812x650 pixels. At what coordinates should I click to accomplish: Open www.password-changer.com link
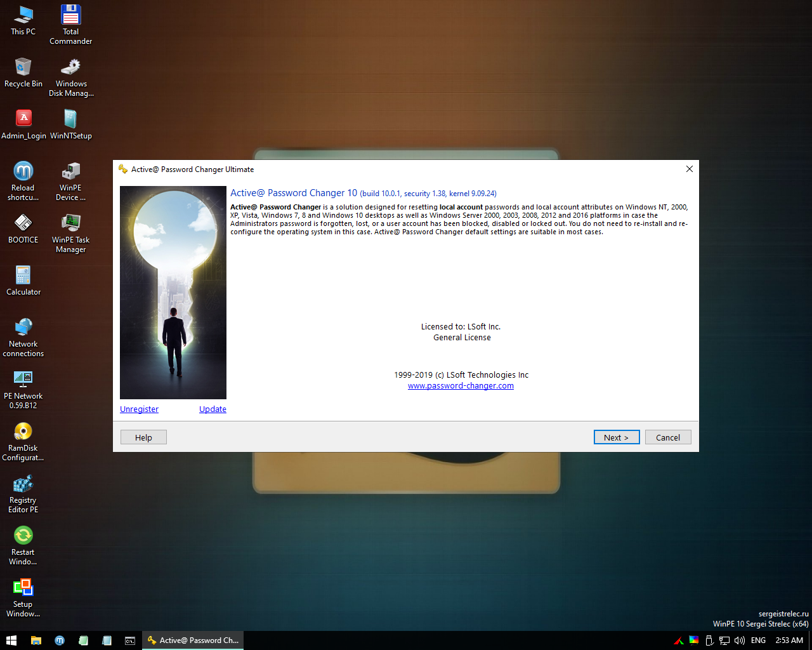[461, 386]
